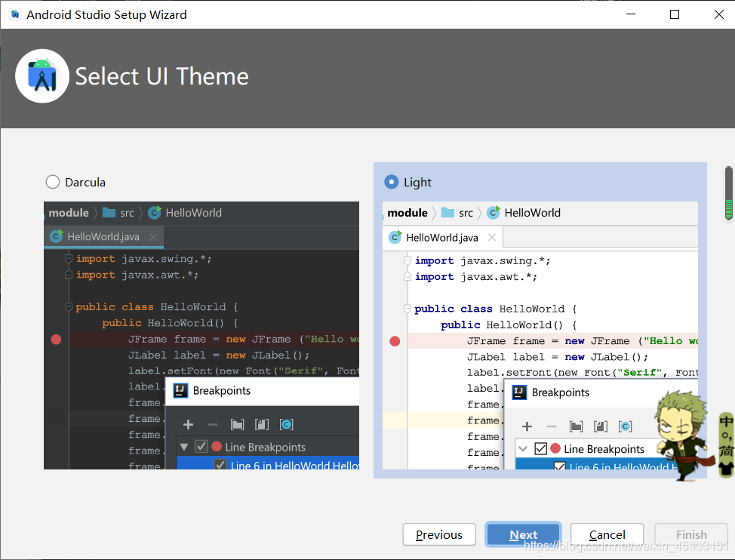
Task: Click the src folder icon in Darcula breadcrumb
Action: coord(109,213)
